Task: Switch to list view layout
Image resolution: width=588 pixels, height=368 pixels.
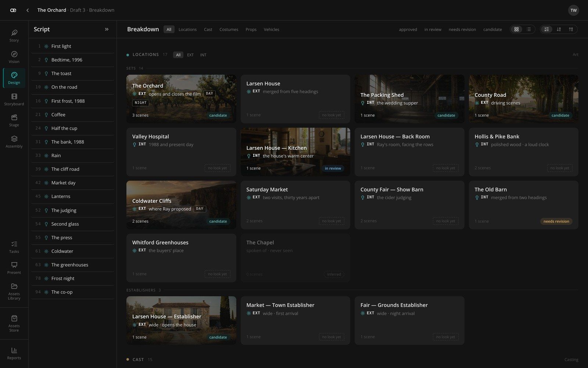Action: coord(528,29)
